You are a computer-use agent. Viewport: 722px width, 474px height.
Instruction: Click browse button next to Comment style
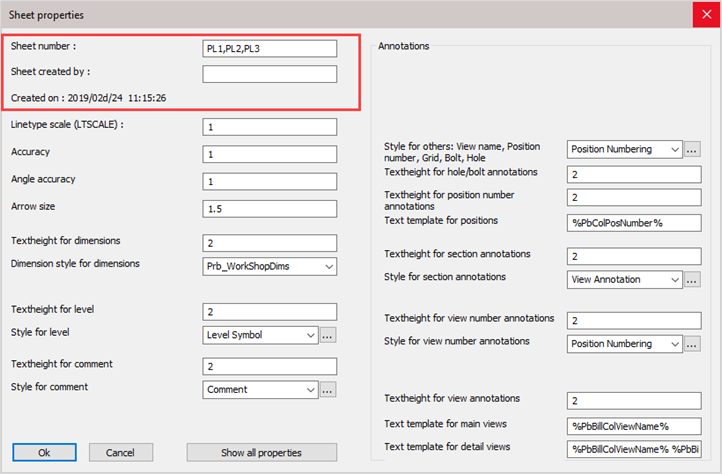[x=328, y=389]
